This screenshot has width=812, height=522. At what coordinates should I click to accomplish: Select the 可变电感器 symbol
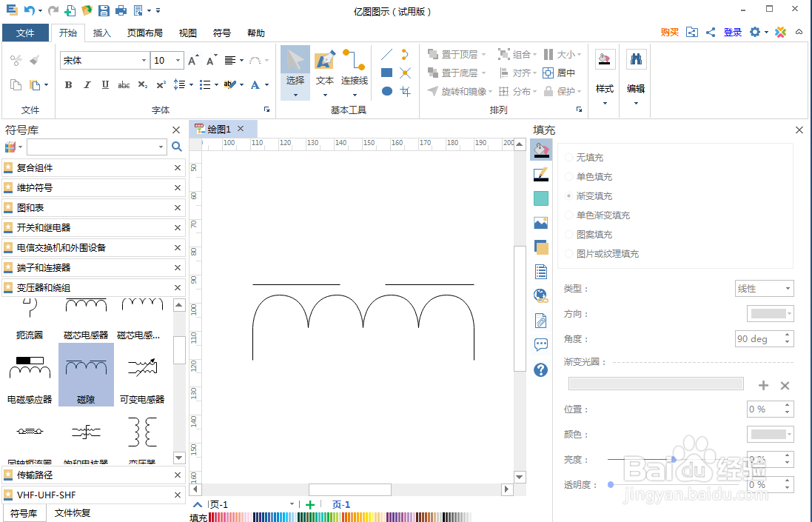(142, 375)
